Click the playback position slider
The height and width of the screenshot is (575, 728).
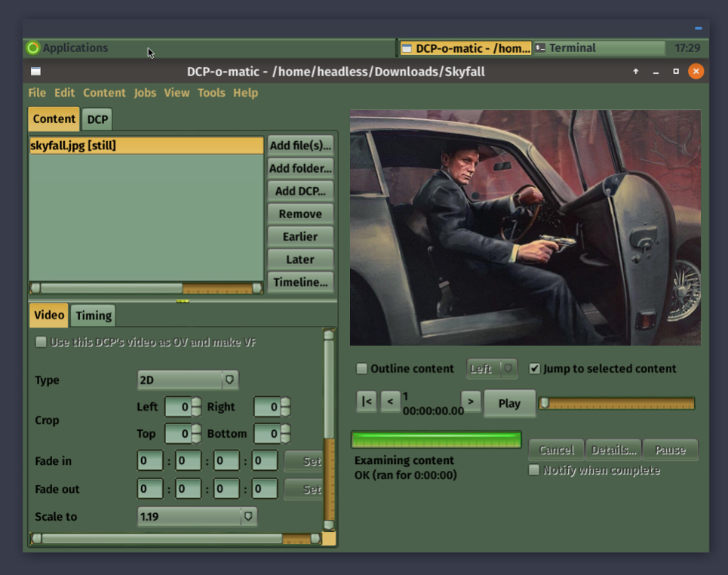pyautogui.click(x=616, y=404)
